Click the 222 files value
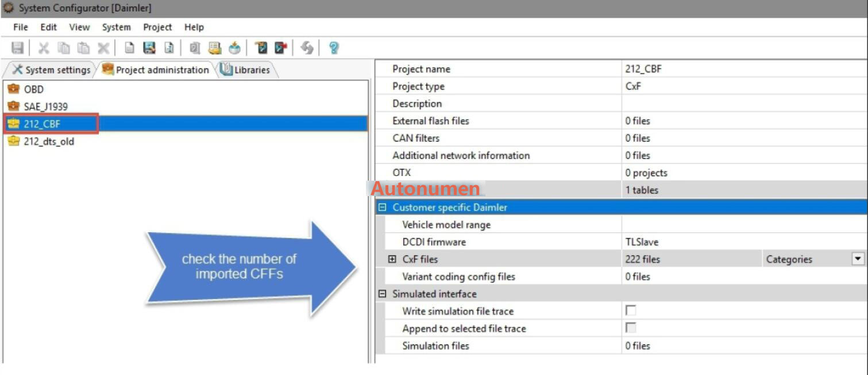Screen dimensions: 868x375 [x=642, y=259]
